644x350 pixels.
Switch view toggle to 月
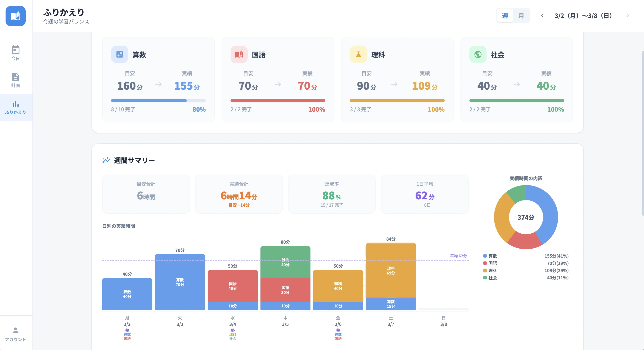(x=521, y=16)
